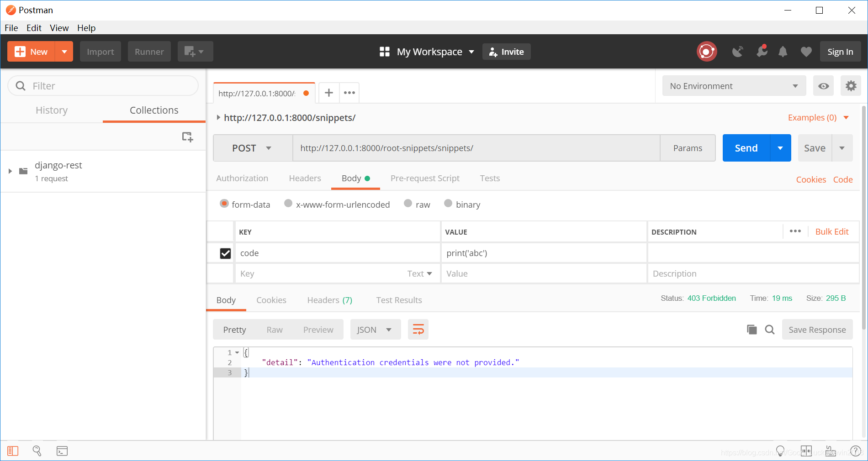The width and height of the screenshot is (868, 461).
Task: Open the Send button dropdown arrow
Action: tap(780, 148)
